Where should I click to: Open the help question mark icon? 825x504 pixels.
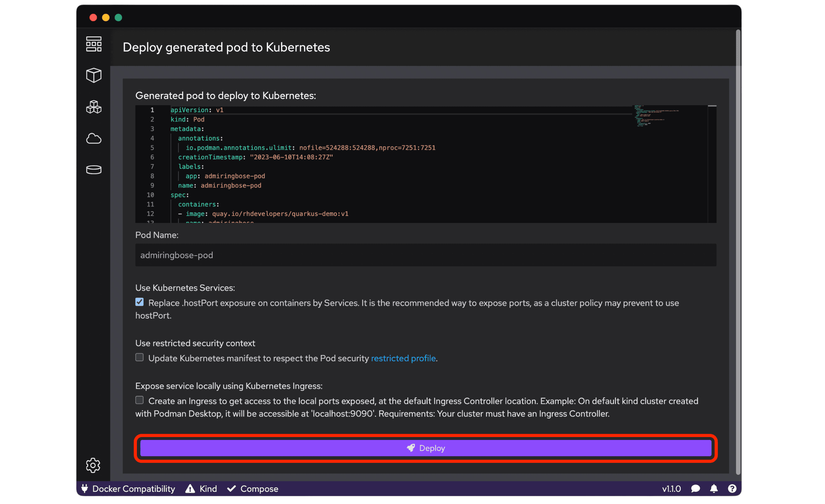click(732, 489)
